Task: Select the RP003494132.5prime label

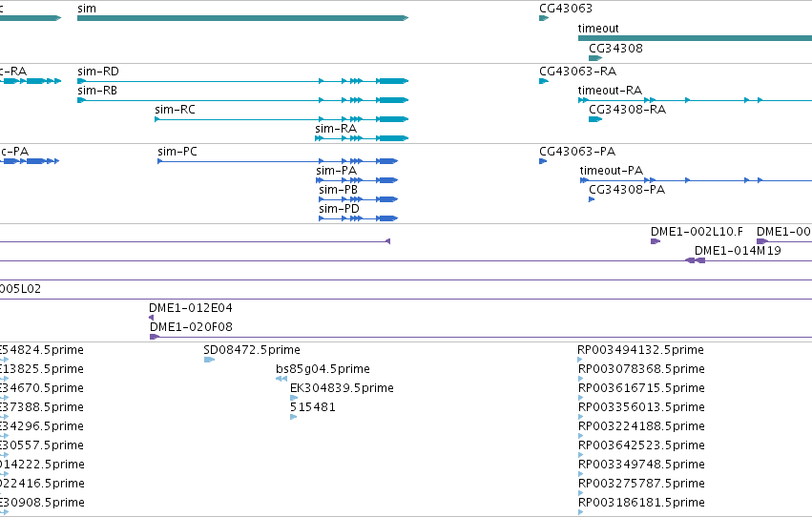Action: pos(640,350)
